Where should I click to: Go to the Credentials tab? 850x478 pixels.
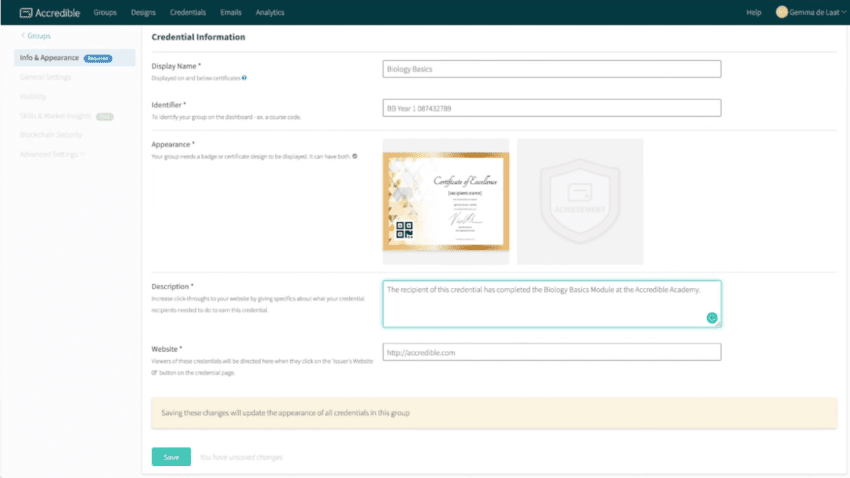(188, 12)
